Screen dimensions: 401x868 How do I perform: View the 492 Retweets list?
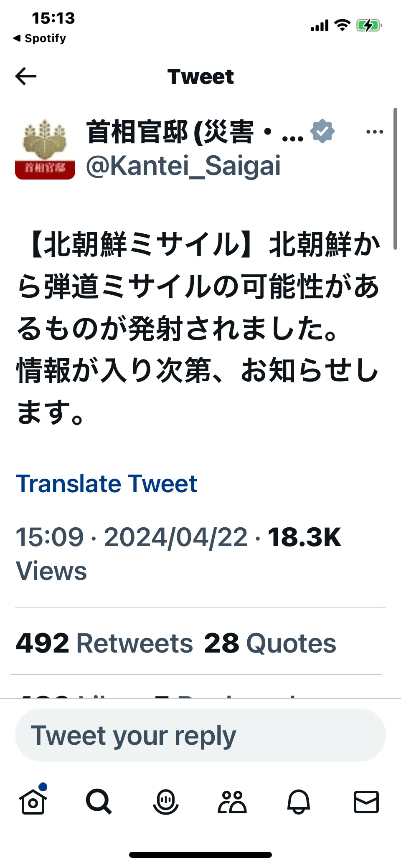104,643
